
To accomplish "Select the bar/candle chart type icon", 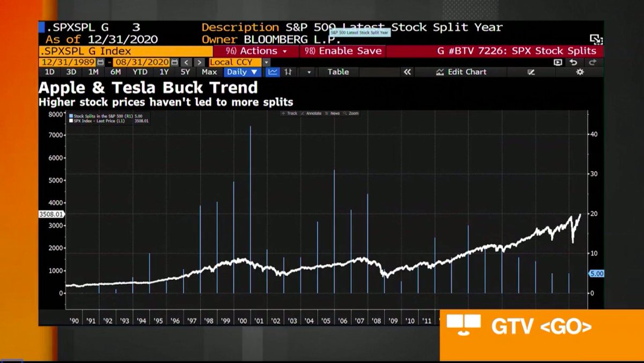I will (x=288, y=72).
